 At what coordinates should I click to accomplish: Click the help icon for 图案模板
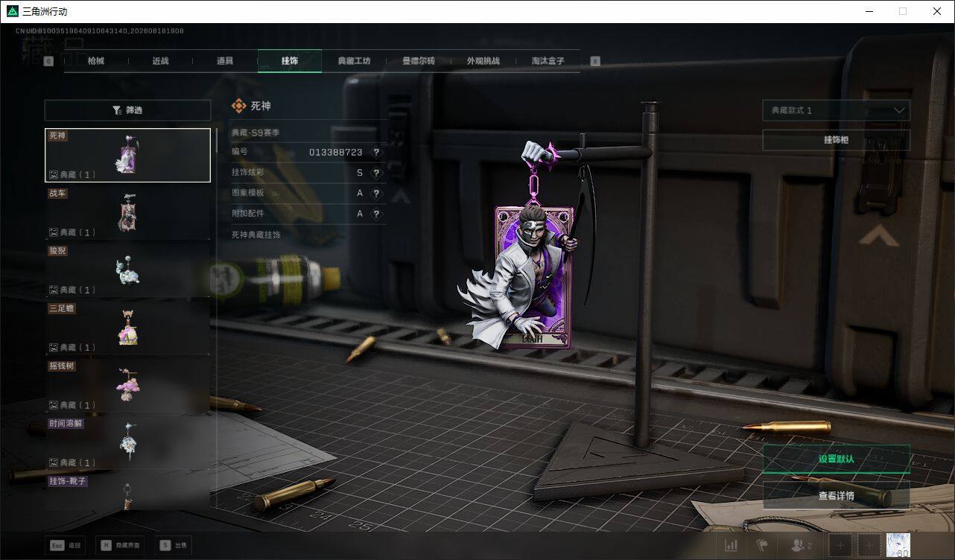376,193
